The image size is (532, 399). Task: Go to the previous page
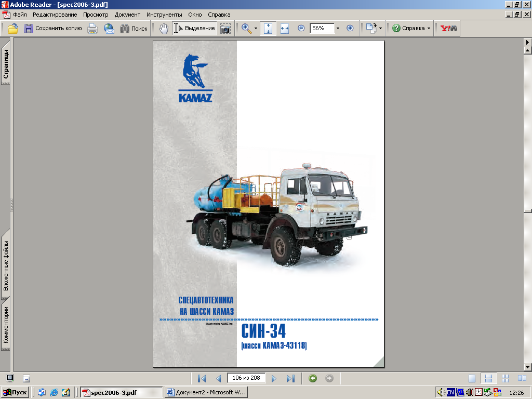219,378
